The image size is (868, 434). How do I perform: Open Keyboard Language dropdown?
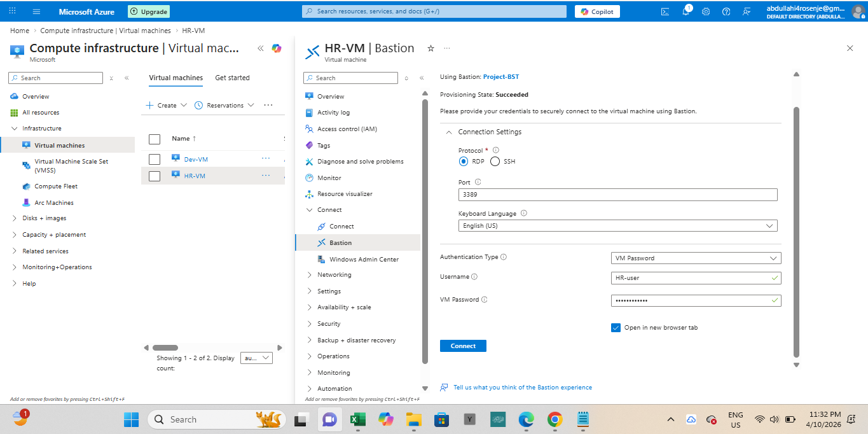click(617, 226)
